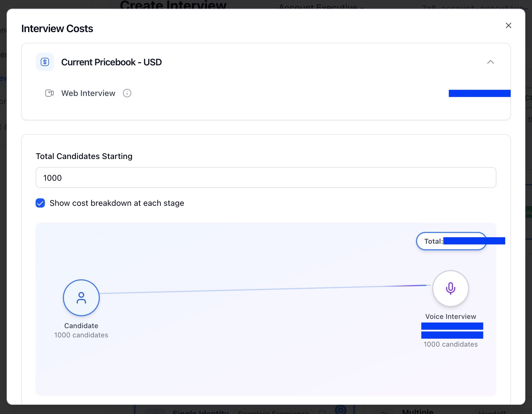Click the "Voice Interview" stage label
Viewport: 532px width, 414px height.
(450, 316)
